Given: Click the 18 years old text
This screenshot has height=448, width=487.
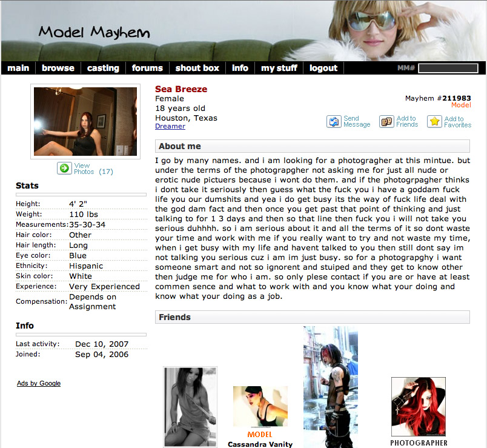Looking at the screenshot, I should tap(180, 108).
